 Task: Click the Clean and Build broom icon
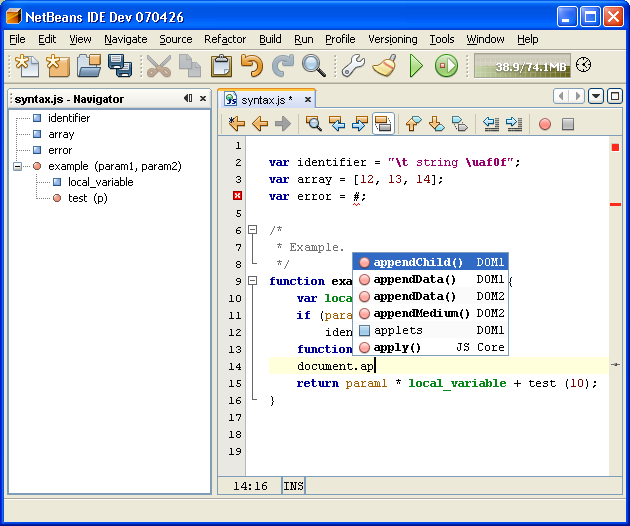[385, 65]
